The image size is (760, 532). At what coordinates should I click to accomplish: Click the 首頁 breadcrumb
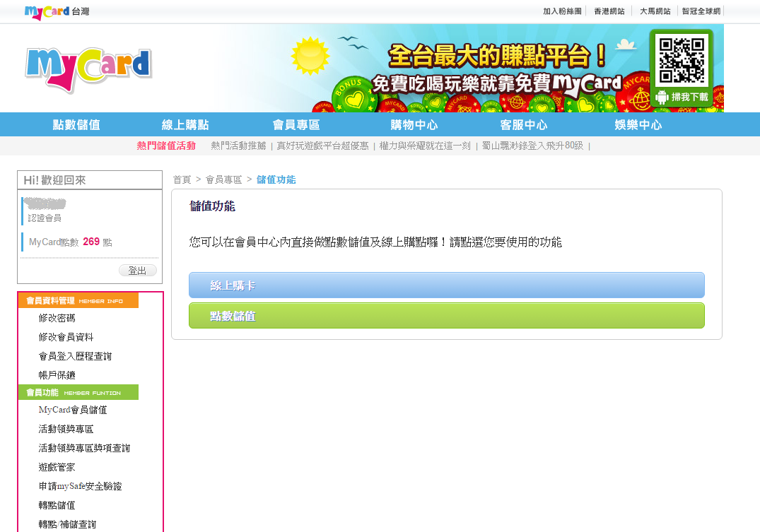pyautogui.click(x=182, y=179)
